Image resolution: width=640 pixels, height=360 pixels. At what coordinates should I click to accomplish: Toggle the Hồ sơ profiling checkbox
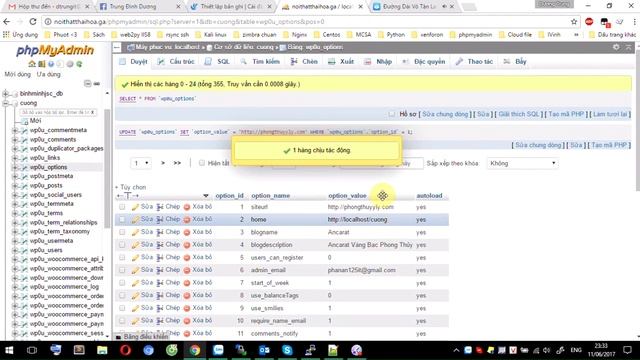pos(392,114)
